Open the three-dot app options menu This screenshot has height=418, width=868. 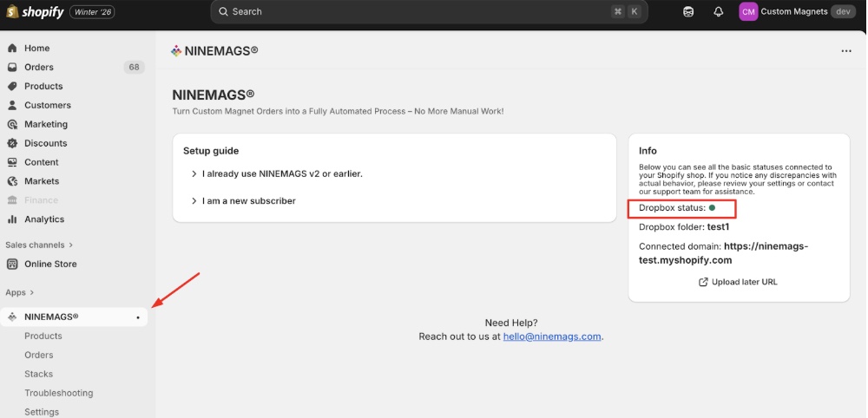[x=845, y=51]
